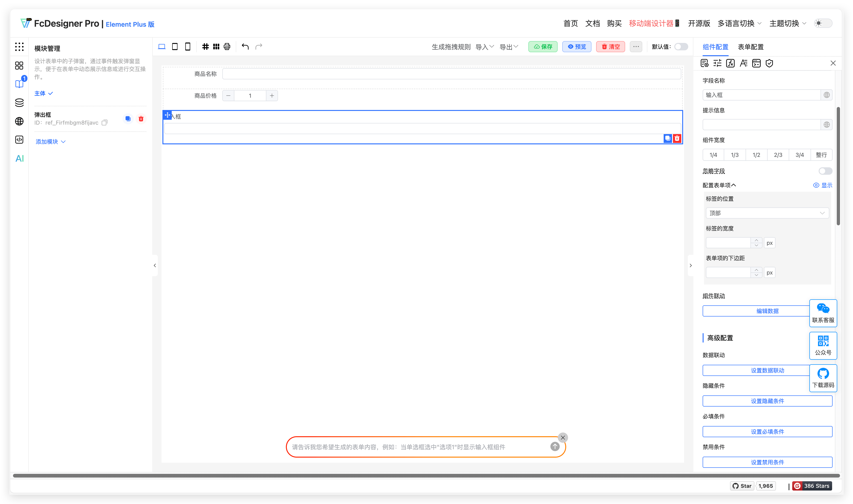853x504 pixels.
Task: Toggle the dark/light theme switch
Action: coord(823,23)
